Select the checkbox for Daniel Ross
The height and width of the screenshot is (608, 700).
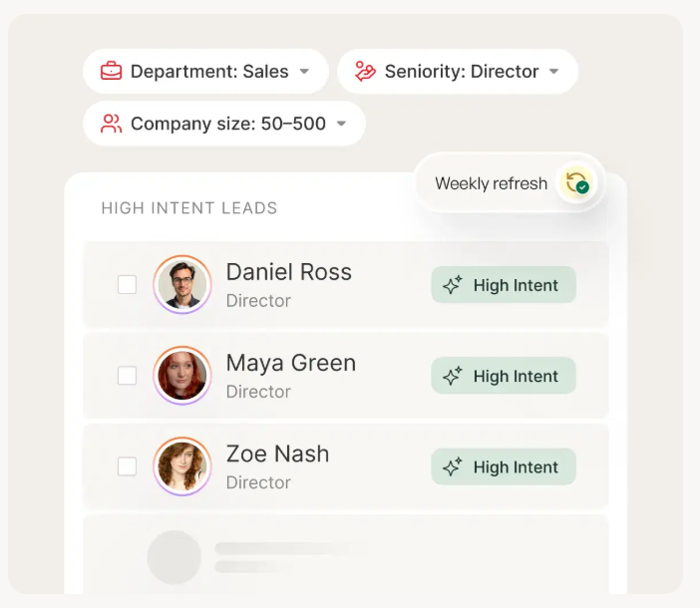click(128, 285)
